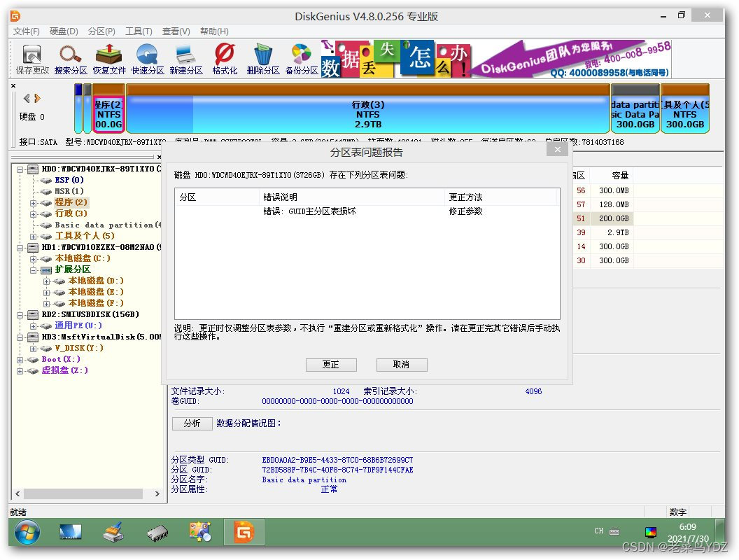Go to next disk with right arrow
Screen dimensions: 739x560
[37, 98]
